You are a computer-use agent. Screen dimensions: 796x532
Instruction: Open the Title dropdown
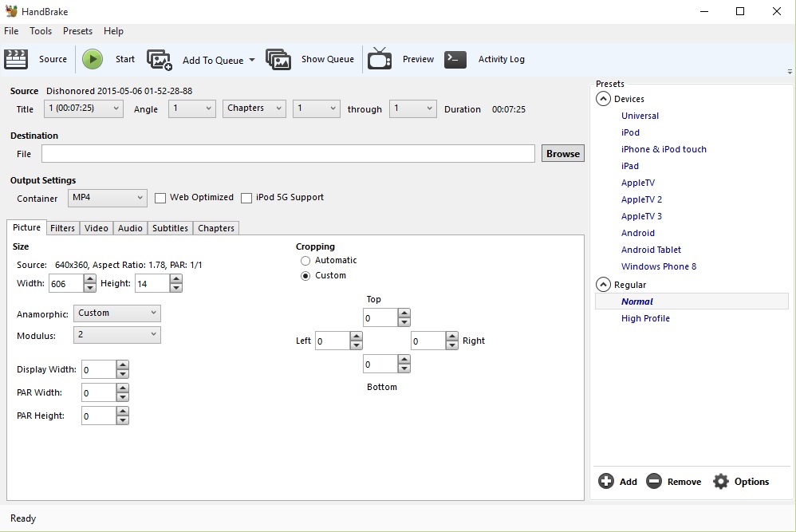84,108
